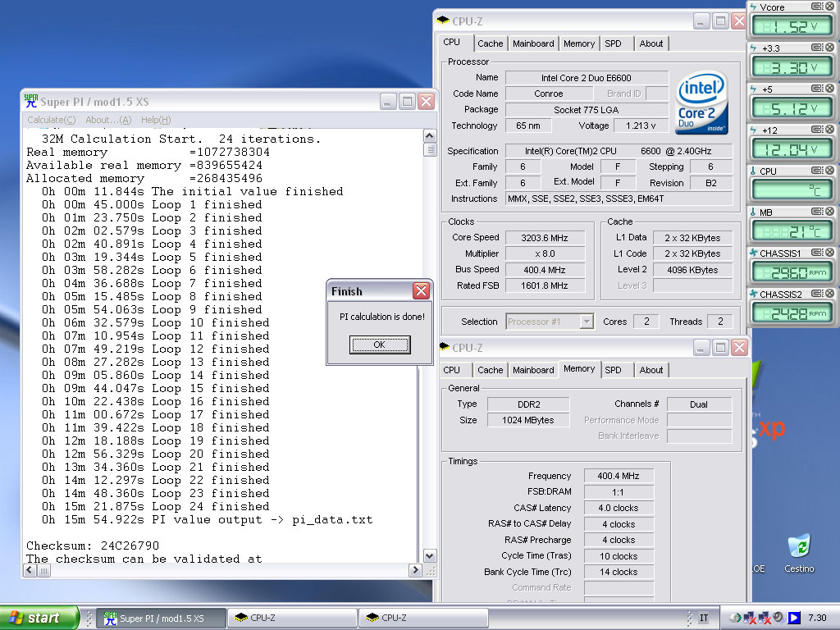Click the magnet icon on the MB temperature monitor
The height and width of the screenshot is (630, 840).
(x=818, y=212)
